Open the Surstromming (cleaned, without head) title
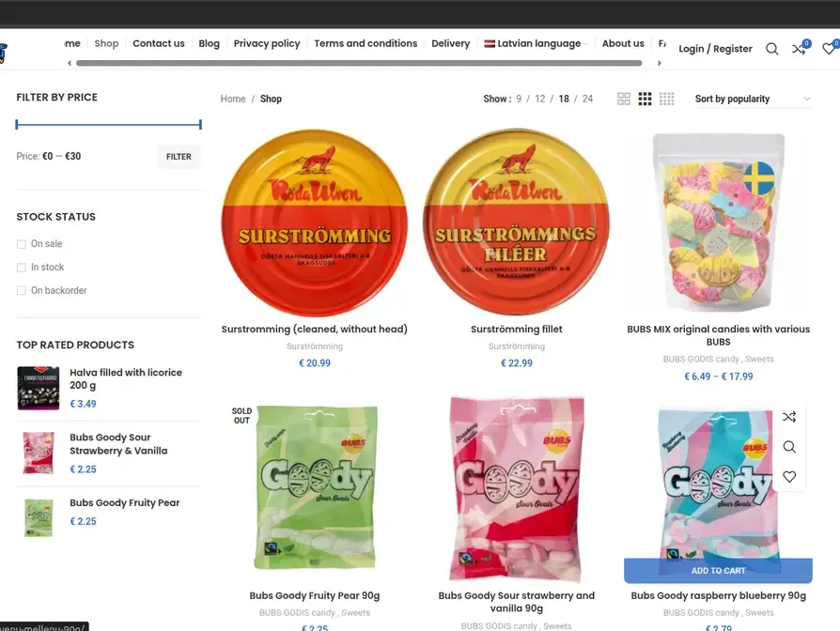 click(x=315, y=330)
